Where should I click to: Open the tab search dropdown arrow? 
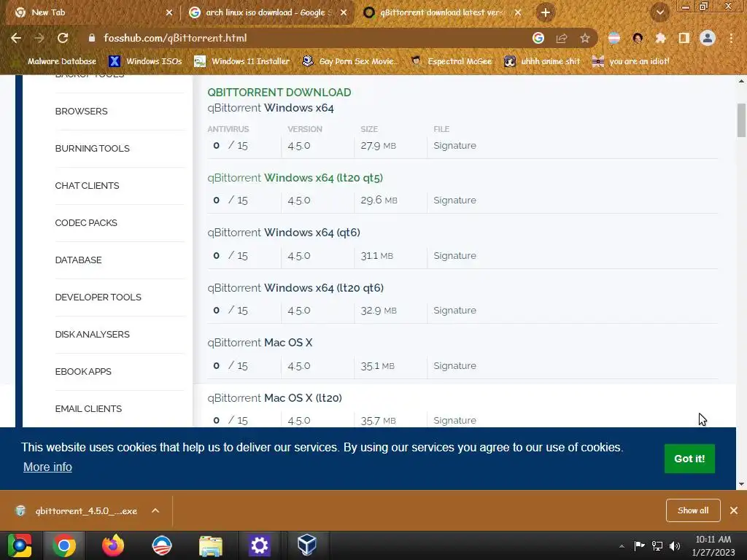click(659, 13)
